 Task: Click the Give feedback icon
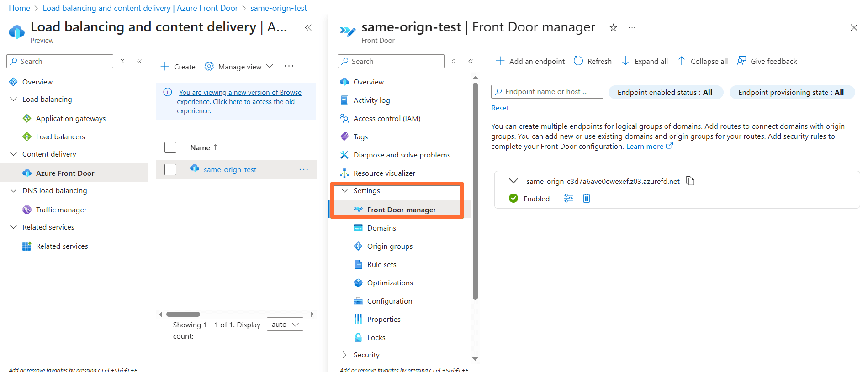point(741,61)
